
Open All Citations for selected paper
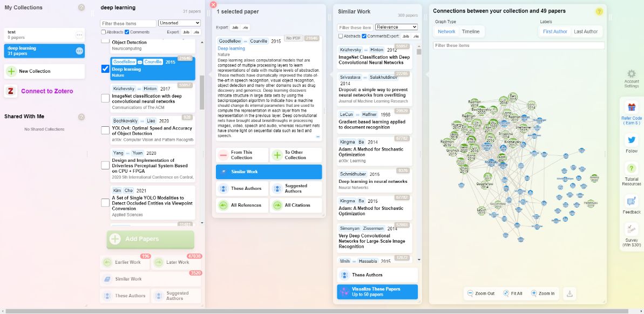point(296,205)
